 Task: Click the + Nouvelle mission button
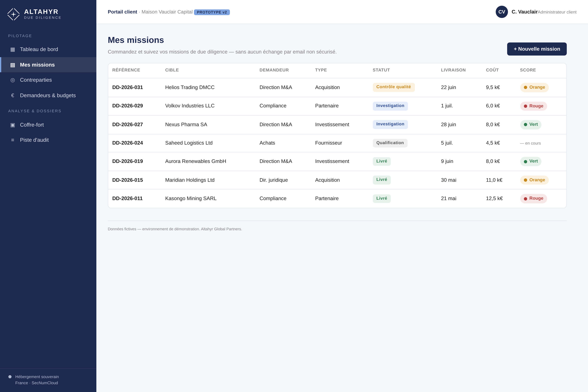[537, 49]
